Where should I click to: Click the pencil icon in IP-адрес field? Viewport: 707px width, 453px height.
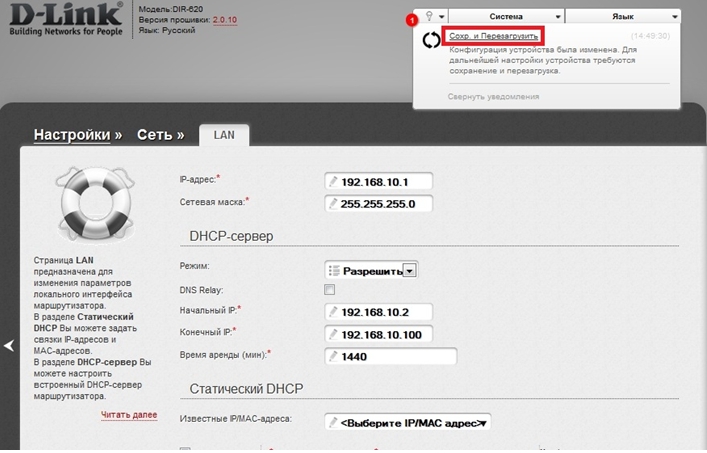click(333, 182)
